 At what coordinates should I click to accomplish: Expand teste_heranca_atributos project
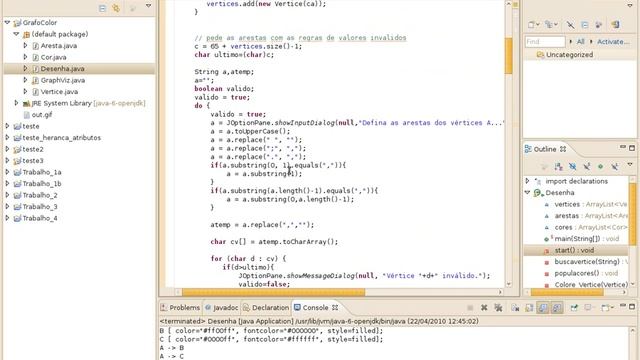pyautogui.click(x=7, y=138)
